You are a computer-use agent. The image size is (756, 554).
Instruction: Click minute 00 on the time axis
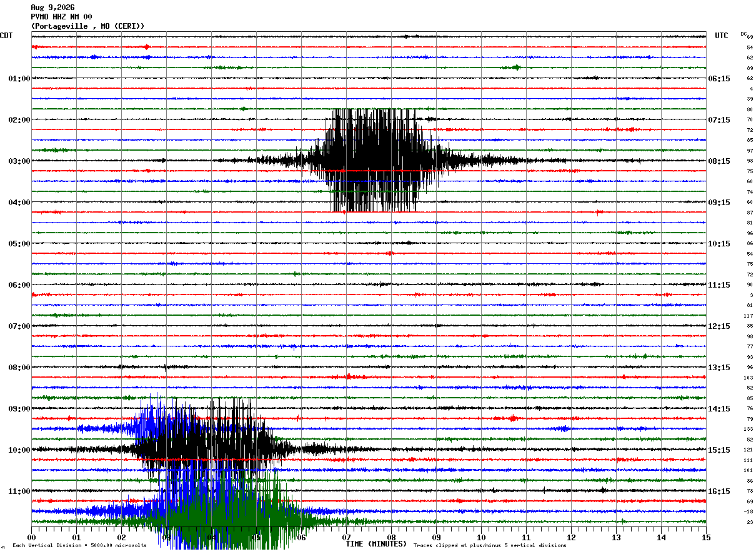(32, 537)
